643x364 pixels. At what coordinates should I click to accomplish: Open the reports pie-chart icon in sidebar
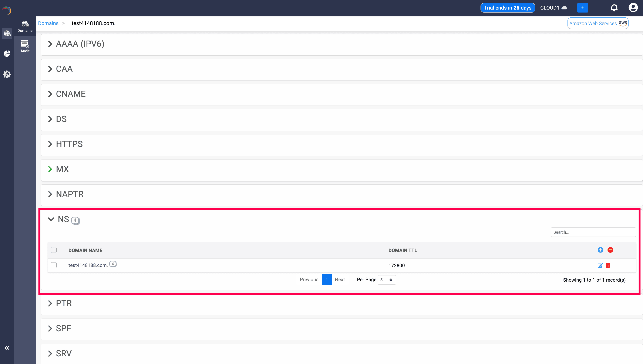(7, 53)
